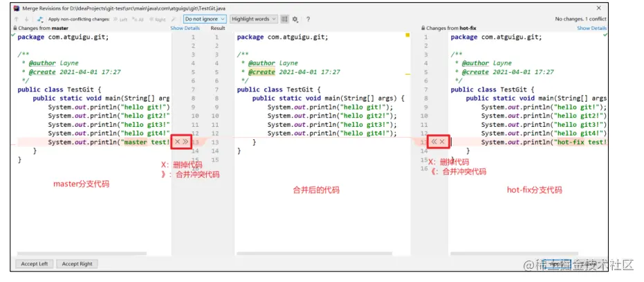Discard hot-fix change with the X icon
644x282 pixels.
(x=442, y=141)
